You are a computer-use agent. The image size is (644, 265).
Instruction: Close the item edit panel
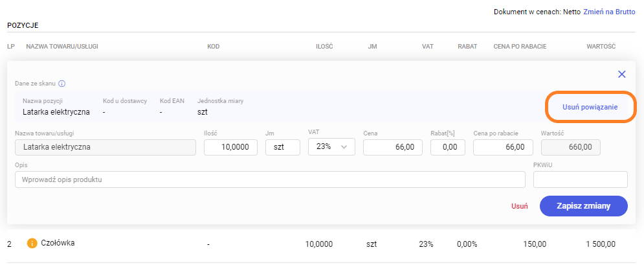click(621, 75)
